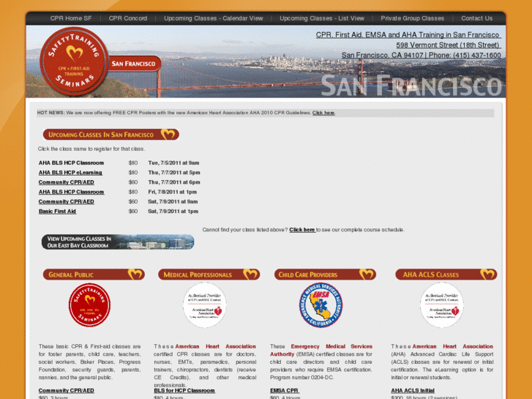The width and height of the screenshot is (532, 399).
Task: Click the San Francisco red label badge
Action: tap(134, 64)
